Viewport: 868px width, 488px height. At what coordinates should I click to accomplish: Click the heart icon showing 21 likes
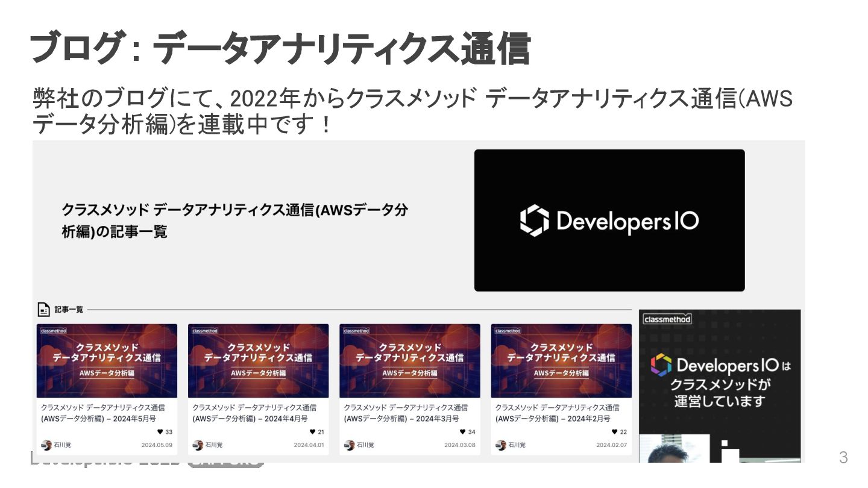point(312,432)
